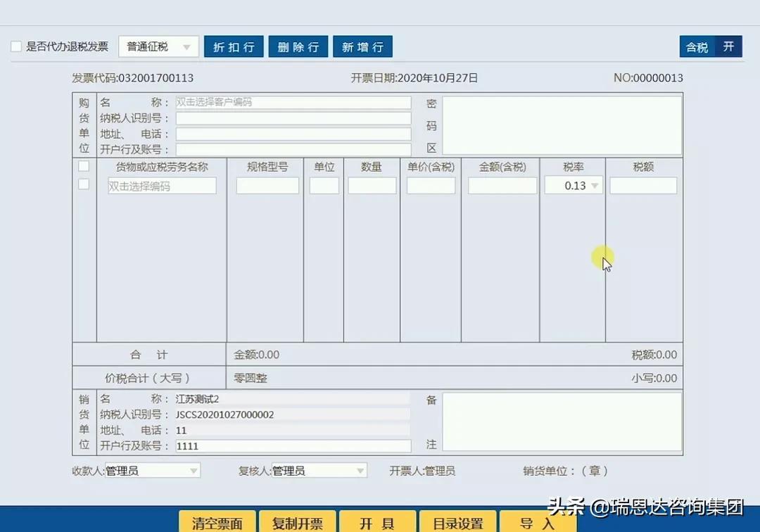The width and height of the screenshot is (760, 532).
Task: Click the NO:00000013 invoice number
Action: [648, 78]
